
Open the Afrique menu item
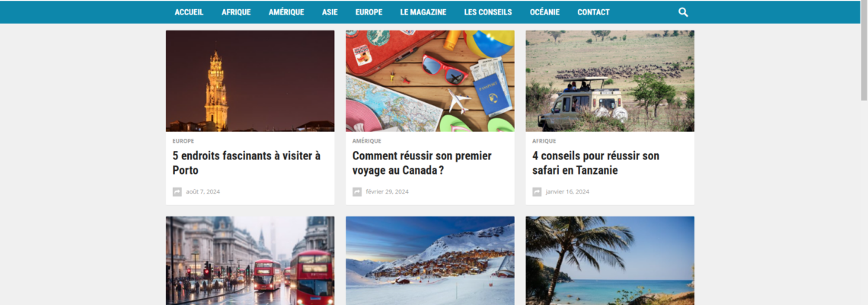[x=236, y=12]
